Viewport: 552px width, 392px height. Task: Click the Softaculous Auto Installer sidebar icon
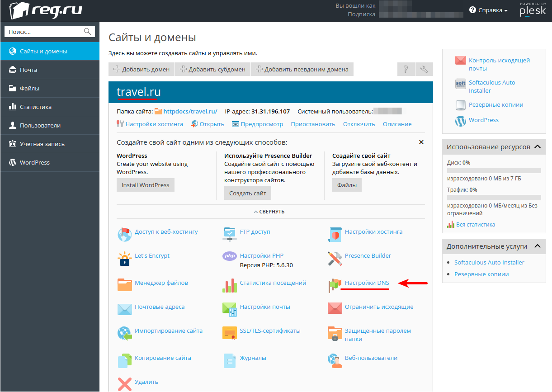[461, 84]
